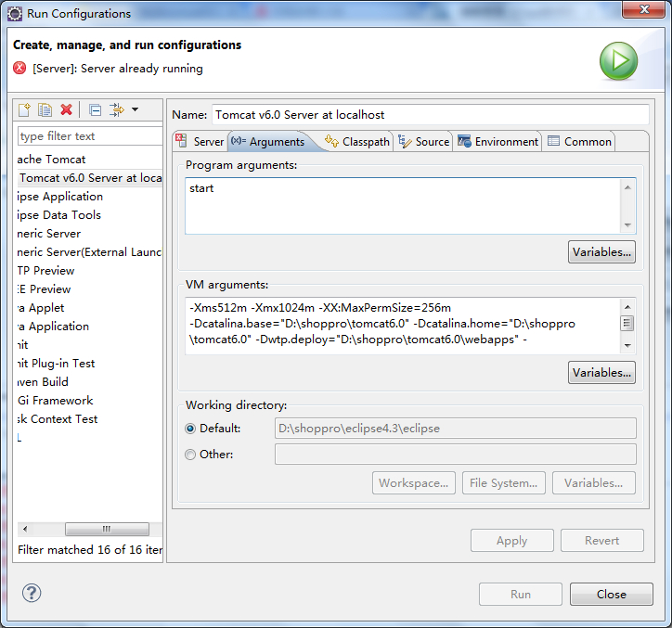The height and width of the screenshot is (628, 672).
Task: Click VM arguments scrollbar up arrow
Action: coord(627,307)
